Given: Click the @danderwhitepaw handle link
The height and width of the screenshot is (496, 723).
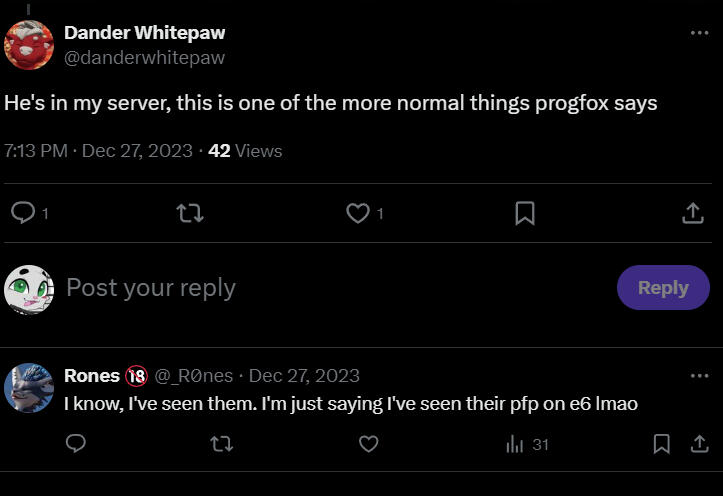Looking at the screenshot, I should 144,58.
